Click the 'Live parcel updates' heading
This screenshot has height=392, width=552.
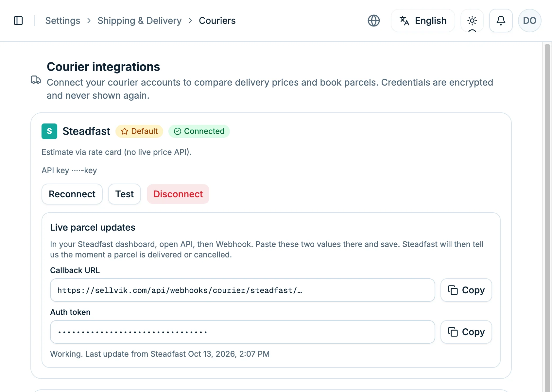[93, 227]
